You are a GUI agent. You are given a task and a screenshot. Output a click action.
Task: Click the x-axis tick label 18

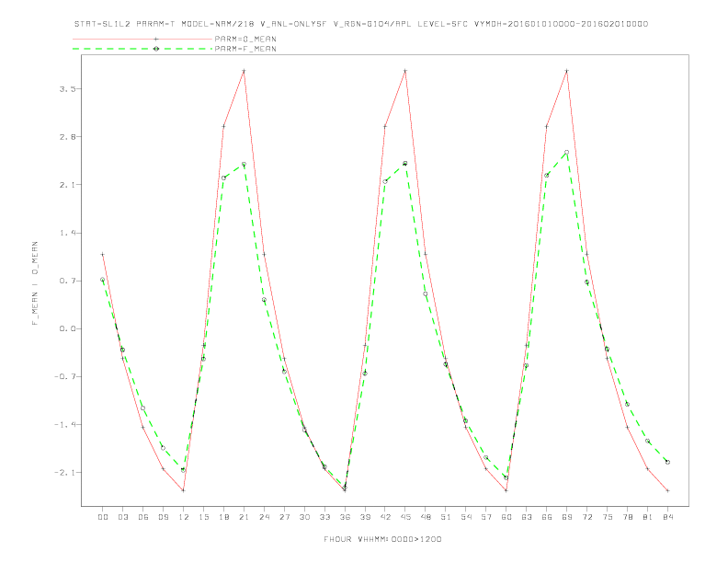[223, 517]
